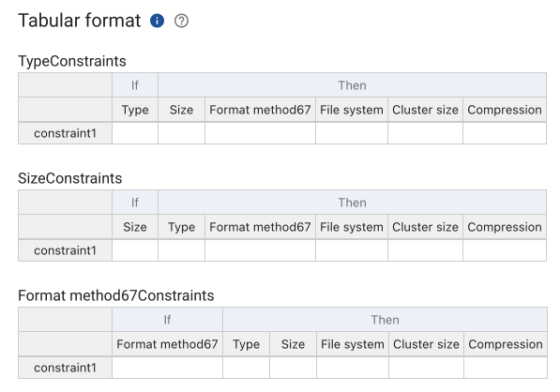
Task: Click the TypeConstraints constraint1 Size cell
Action: pos(181,133)
